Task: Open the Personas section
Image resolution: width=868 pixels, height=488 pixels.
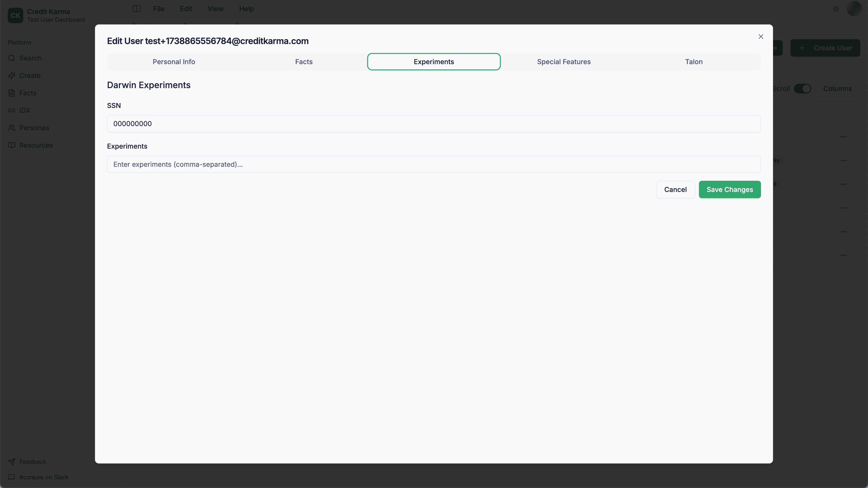Action: tap(34, 128)
